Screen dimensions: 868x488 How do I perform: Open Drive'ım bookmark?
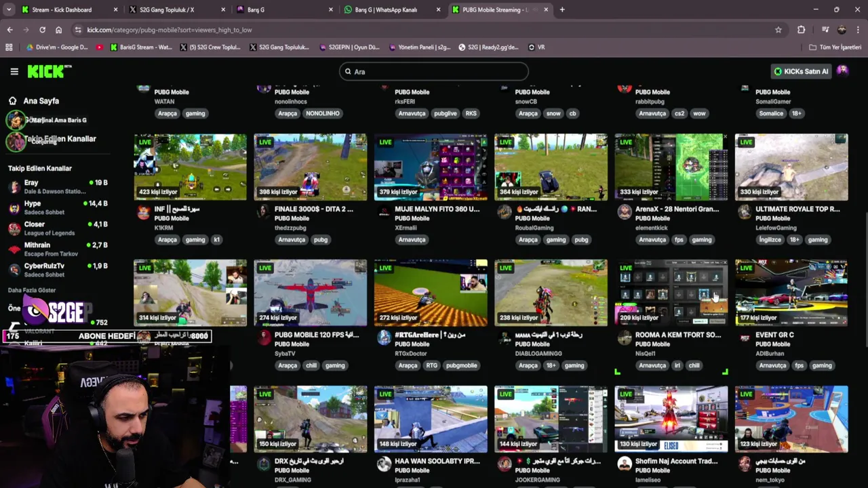point(57,47)
